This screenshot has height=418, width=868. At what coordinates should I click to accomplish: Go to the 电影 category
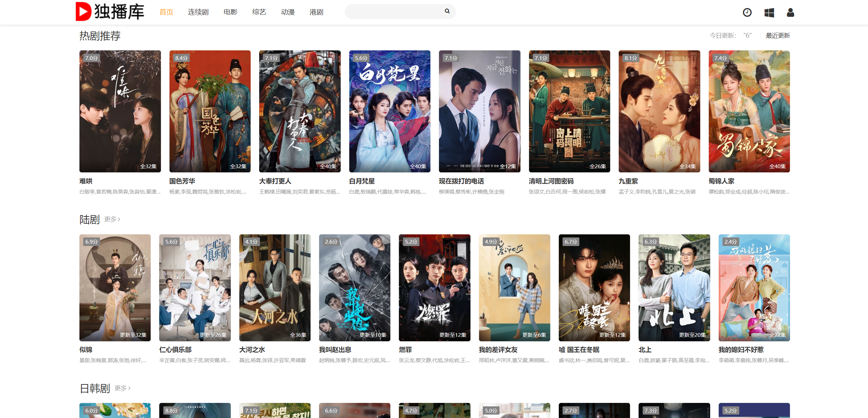230,12
